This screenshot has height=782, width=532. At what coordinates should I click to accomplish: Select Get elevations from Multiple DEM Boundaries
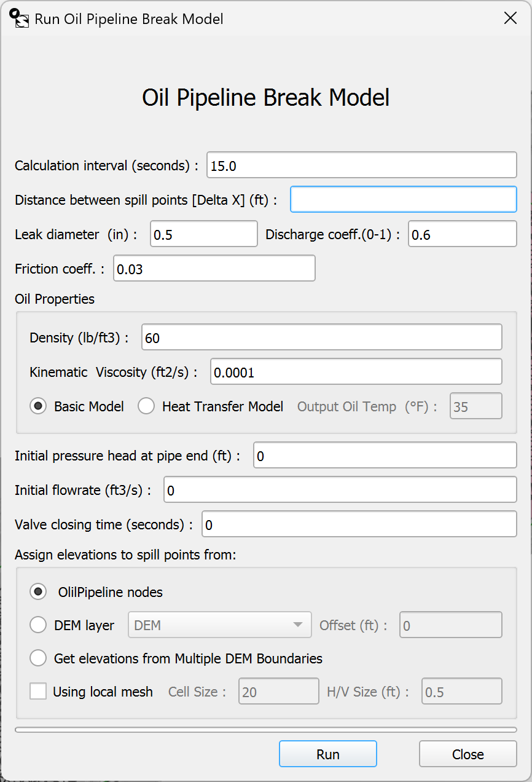pos(38,658)
